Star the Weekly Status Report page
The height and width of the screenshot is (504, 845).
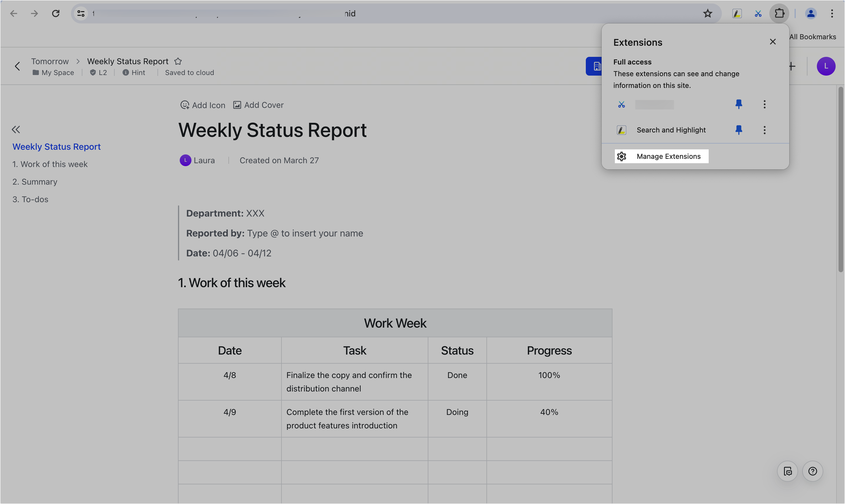tap(178, 61)
